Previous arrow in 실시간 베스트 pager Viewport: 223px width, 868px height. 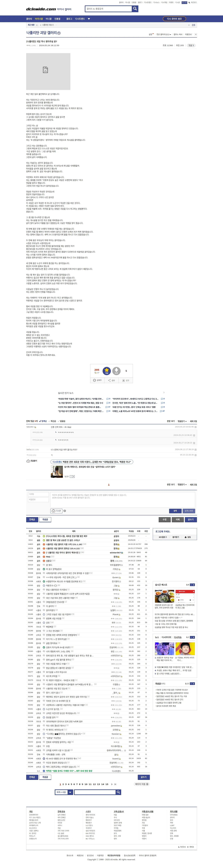point(191,585)
